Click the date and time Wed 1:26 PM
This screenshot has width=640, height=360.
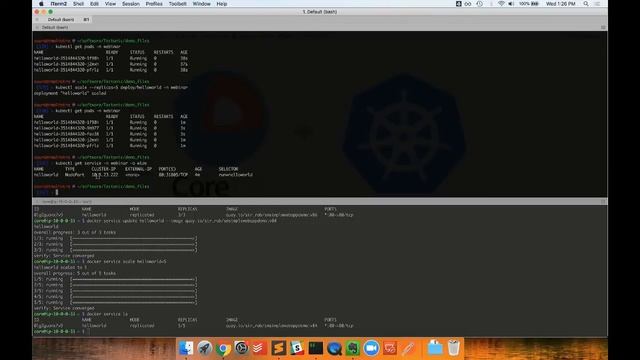point(560,4)
